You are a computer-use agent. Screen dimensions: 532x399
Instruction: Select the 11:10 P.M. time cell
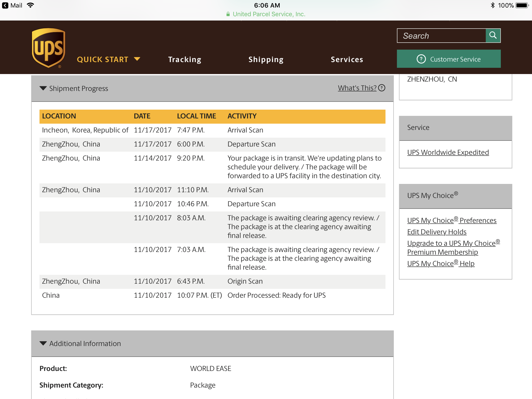(193, 190)
